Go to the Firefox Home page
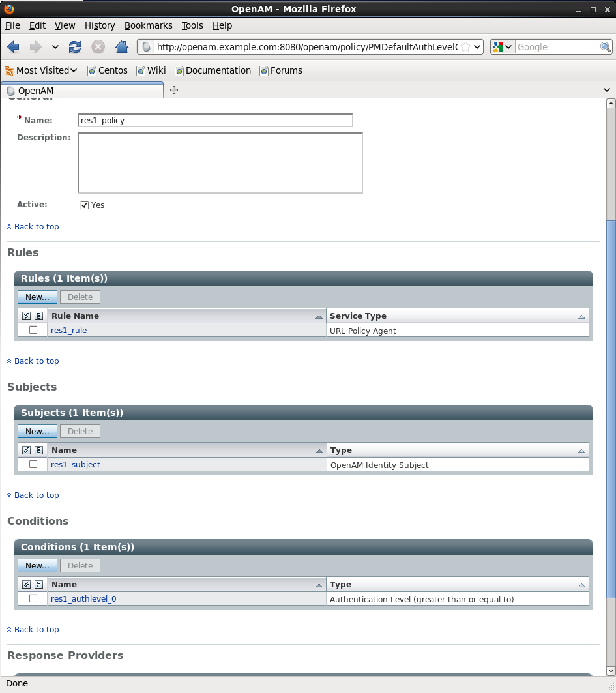The width and height of the screenshot is (616, 693). (x=121, y=46)
